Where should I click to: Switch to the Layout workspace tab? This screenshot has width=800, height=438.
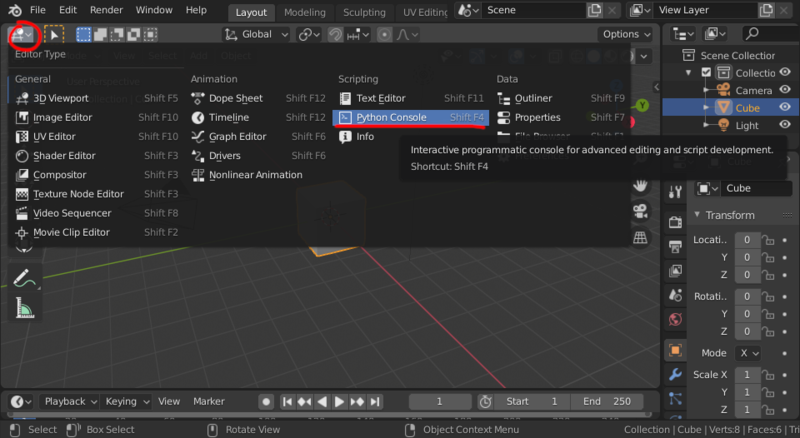(251, 12)
